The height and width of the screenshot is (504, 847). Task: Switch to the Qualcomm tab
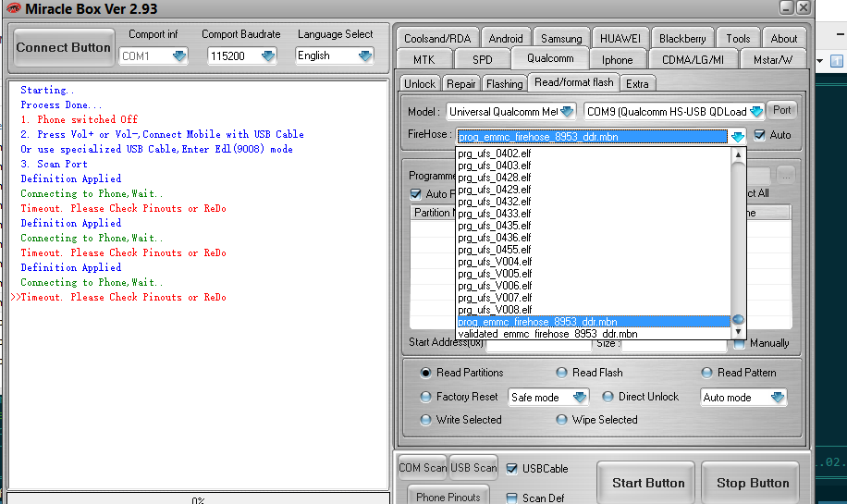click(x=549, y=58)
